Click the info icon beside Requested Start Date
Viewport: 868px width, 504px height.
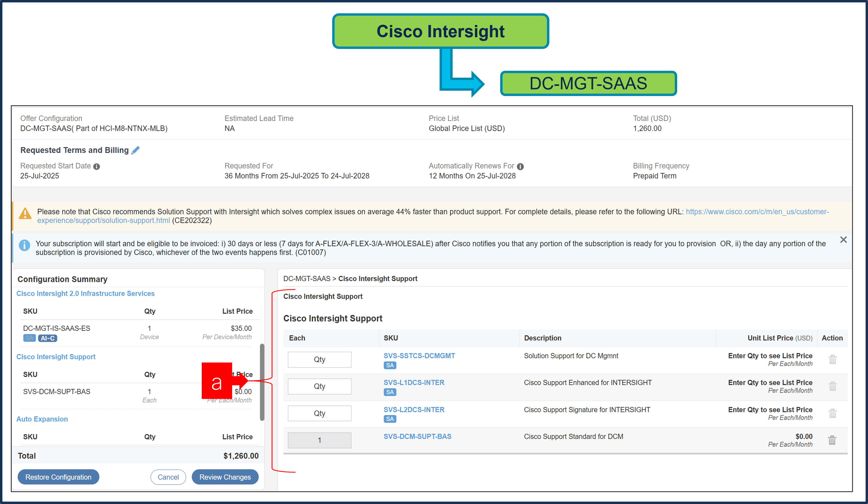pos(97,166)
